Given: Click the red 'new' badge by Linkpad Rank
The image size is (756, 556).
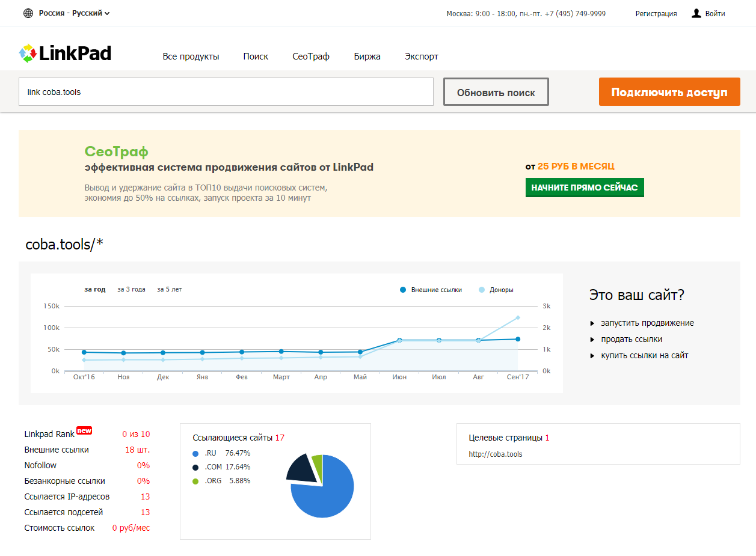Looking at the screenshot, I should (84, 430).
